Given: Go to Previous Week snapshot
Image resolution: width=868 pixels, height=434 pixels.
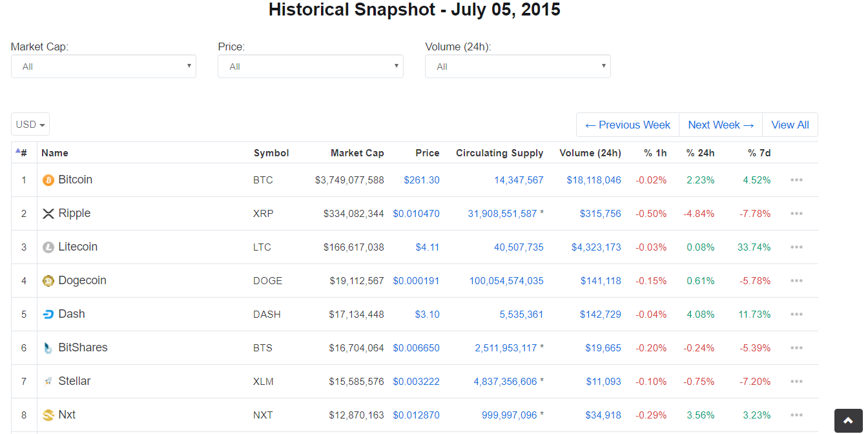Looking at the screenshot, I should (x=628, y=125).
